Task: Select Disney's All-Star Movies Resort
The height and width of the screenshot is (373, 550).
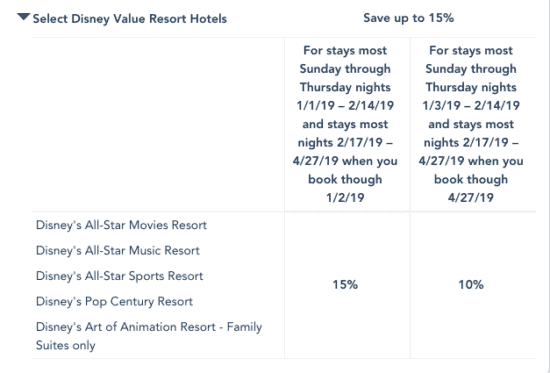Action: tap(121, 225)
